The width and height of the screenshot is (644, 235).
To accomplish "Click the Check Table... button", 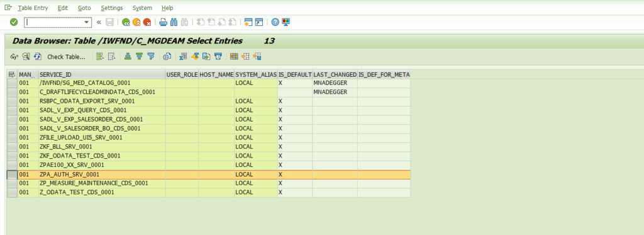I will tap(66, 57).
